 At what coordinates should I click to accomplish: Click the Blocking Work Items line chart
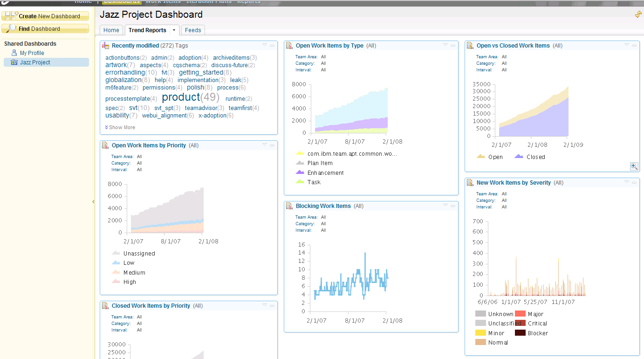pos(351,278)
